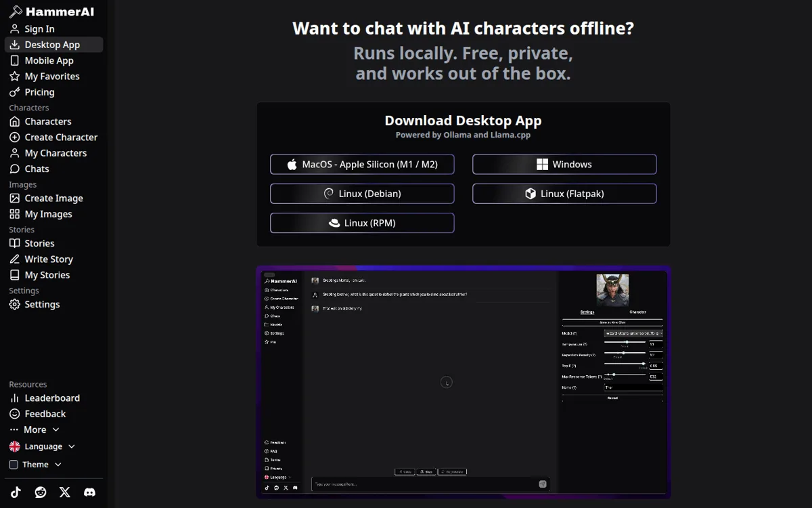Click the grid icon for My Images
The width and height of the screenshot is (812, 508).
tap(15, 214)
